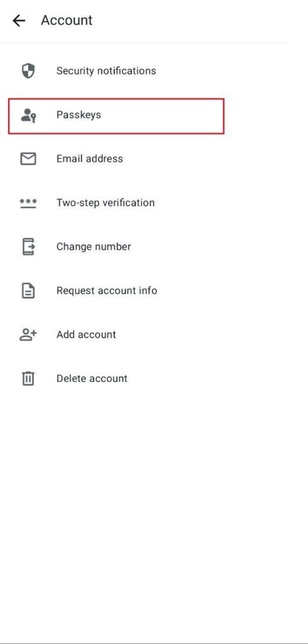Image resolution: width=308 pixels, height=644 pixels.
Task: Click the add-person Add account icon
Action: (x=28, y=335)
